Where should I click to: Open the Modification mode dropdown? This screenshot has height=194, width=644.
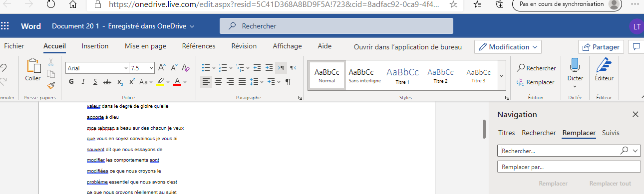click(x=508, y=47)
